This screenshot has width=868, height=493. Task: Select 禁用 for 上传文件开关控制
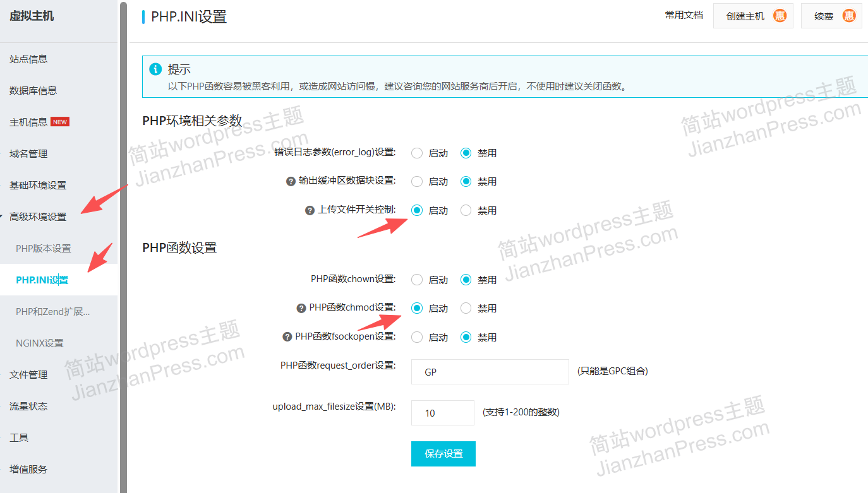pyautogui.click(x=466, y=210)
